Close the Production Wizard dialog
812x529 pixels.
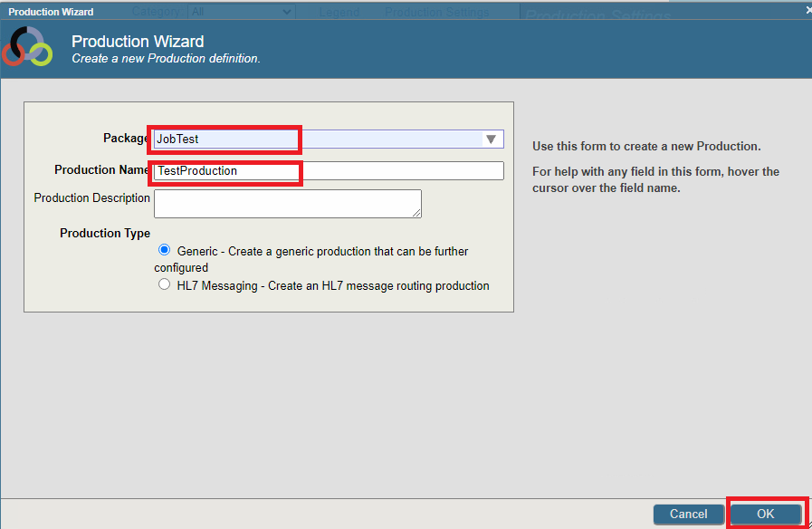807,11
